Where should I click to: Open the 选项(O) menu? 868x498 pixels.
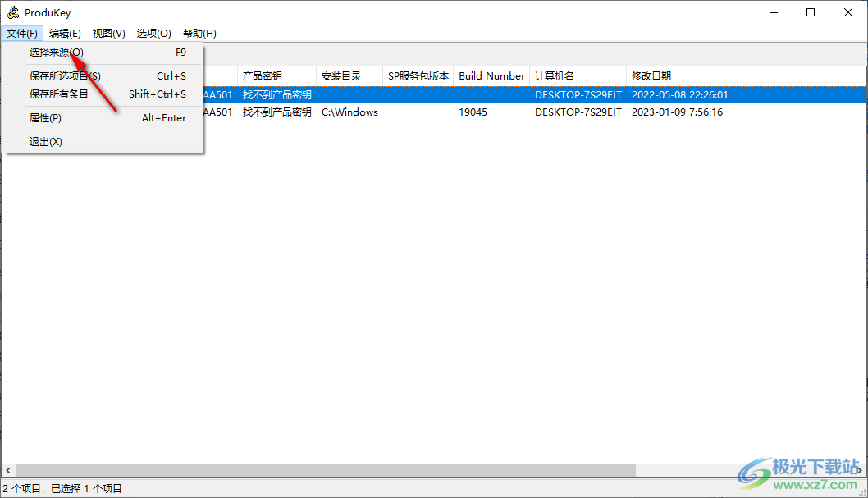[x=154, y=33]
